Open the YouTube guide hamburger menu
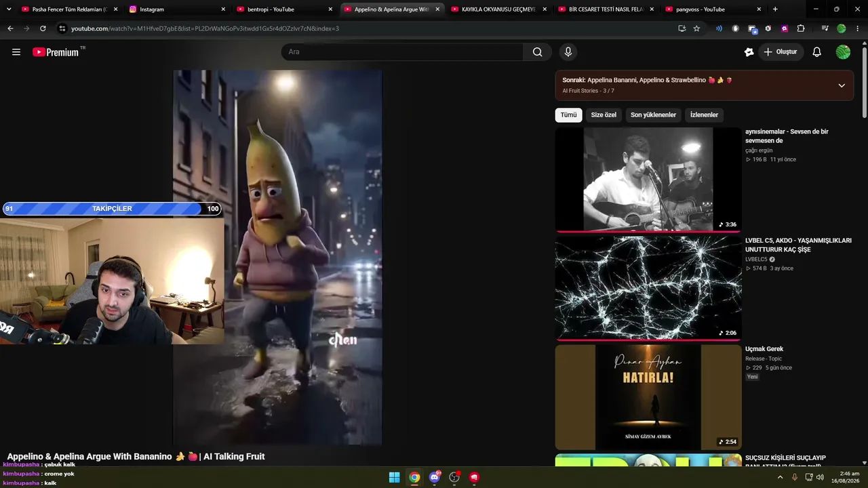Screen dimensions: 868x488 tap(16, 52)
